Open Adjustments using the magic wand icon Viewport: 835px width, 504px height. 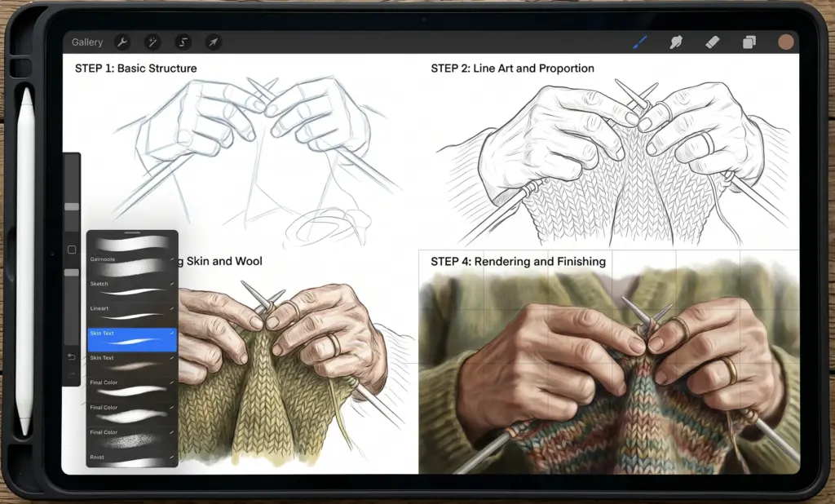click(x=152, y=42)
